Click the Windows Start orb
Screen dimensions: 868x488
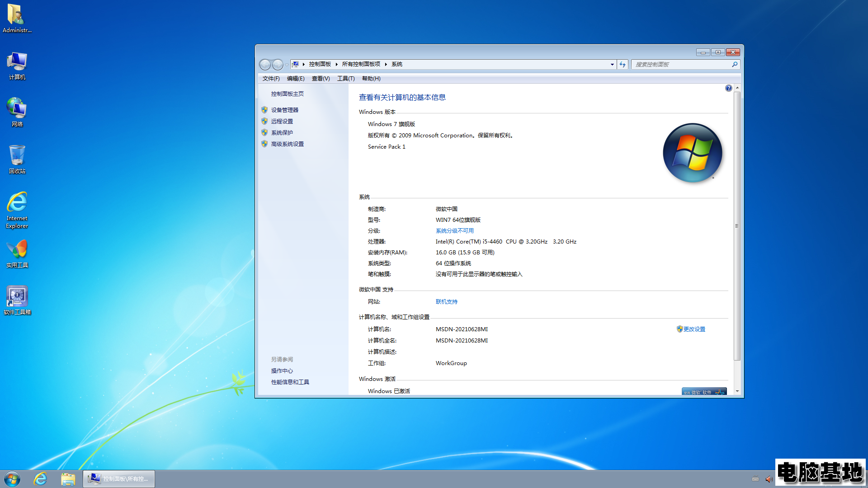(x=12, y=479)
